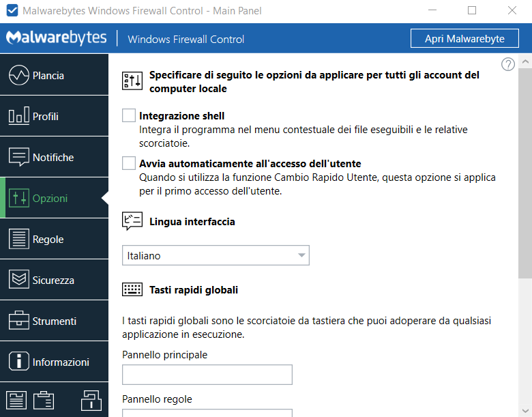Click the Lingua interfaccia language icon

click(132, 221)
